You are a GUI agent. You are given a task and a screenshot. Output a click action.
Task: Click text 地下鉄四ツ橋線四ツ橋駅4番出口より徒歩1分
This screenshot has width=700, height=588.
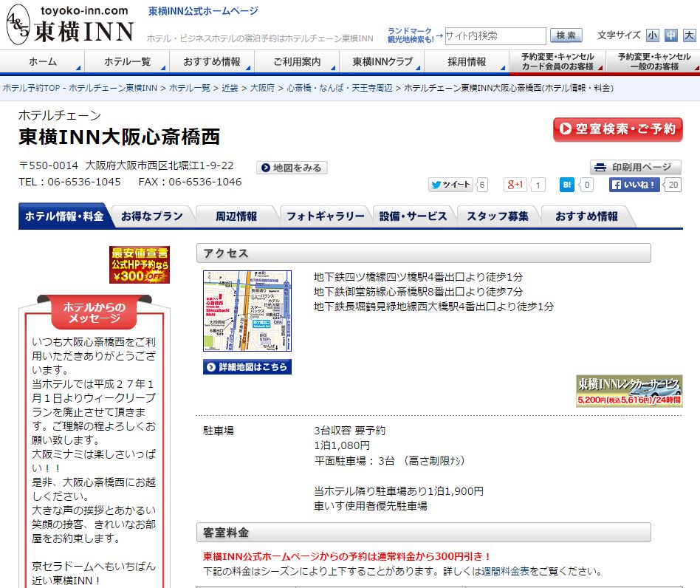pyautogui.click(x=419, y=277)
